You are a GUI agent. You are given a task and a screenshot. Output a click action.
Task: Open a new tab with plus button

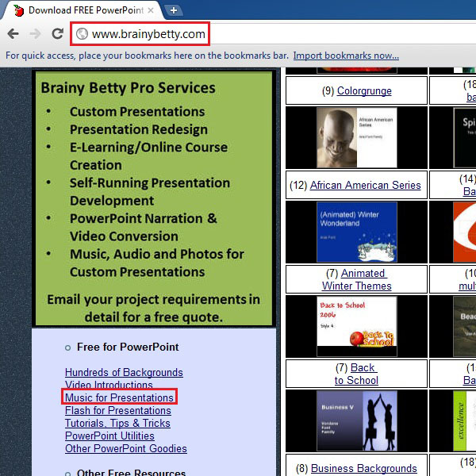[x=174, y=10]
